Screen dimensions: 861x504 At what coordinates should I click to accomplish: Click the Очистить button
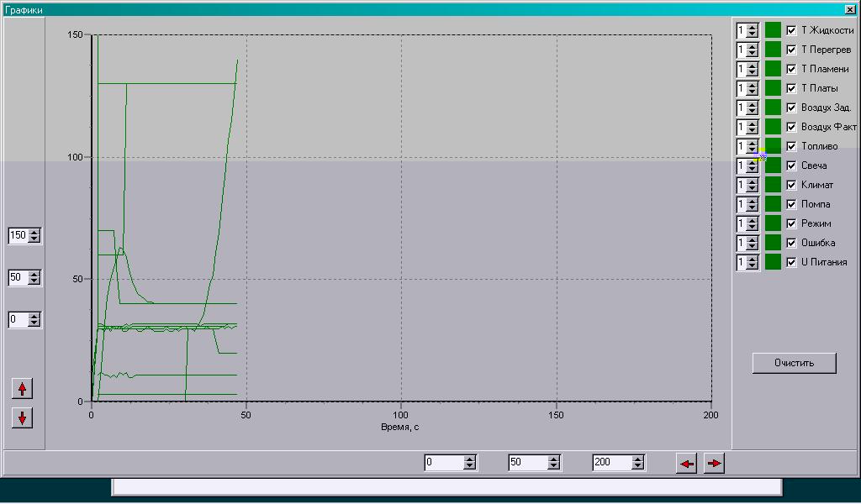[x=794, y=363]
